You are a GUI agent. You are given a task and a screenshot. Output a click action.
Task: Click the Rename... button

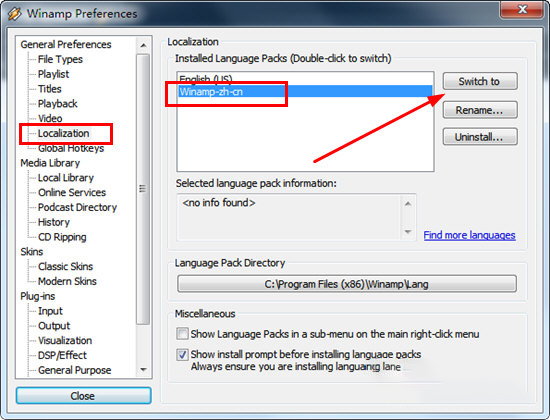[480, 110]
